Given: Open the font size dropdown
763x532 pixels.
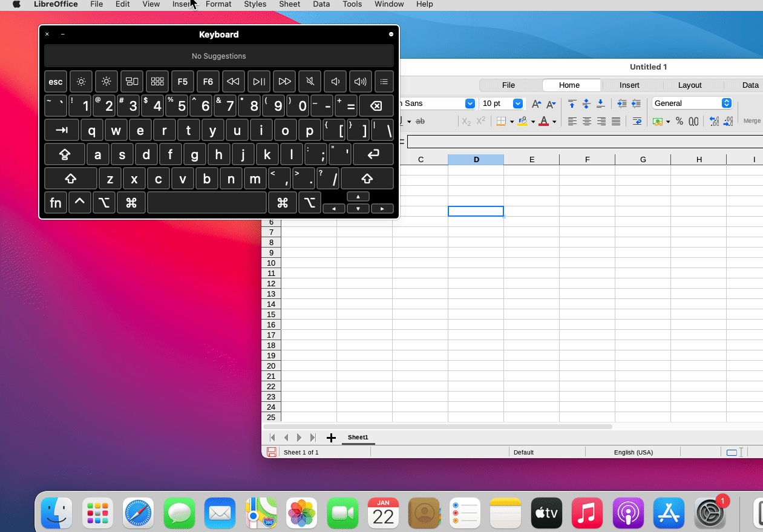Looking at the screenshot, I should coord(517,103).
